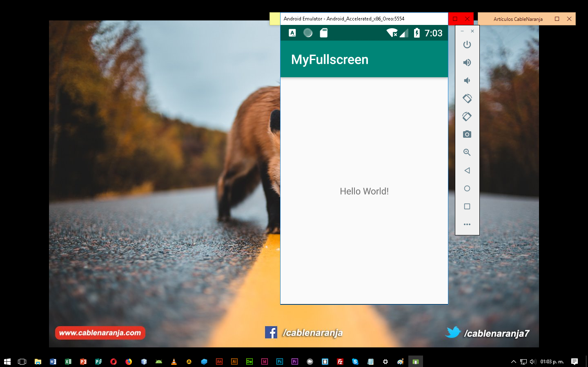This screenshot has height=367, width=588.
Task: Raise the emulator volume
Action: [x=467, y=63]
